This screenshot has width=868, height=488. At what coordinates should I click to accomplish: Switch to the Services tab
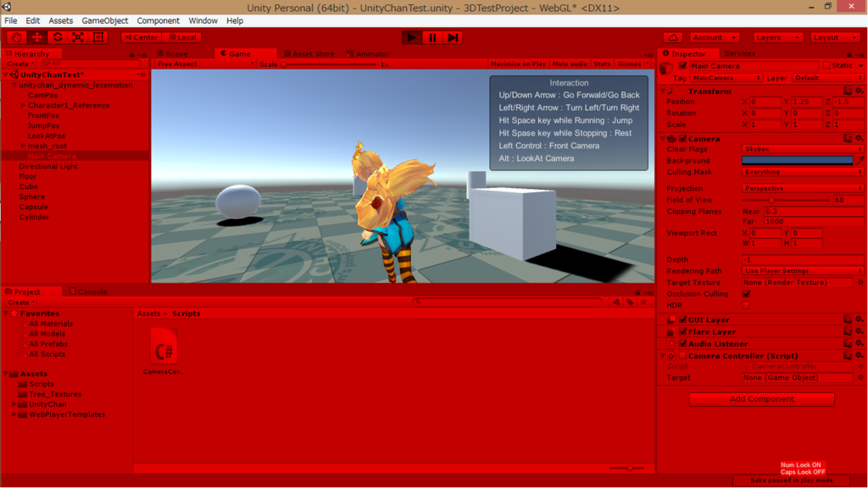739,53
